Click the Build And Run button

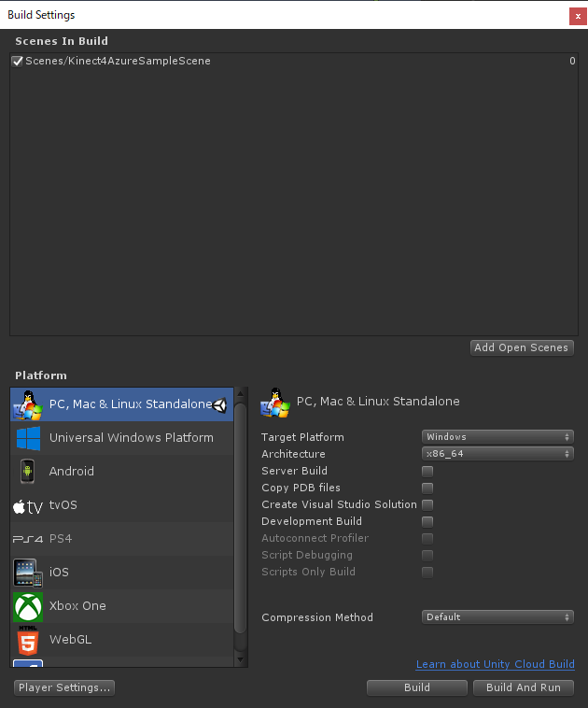(x=524, y=687)
